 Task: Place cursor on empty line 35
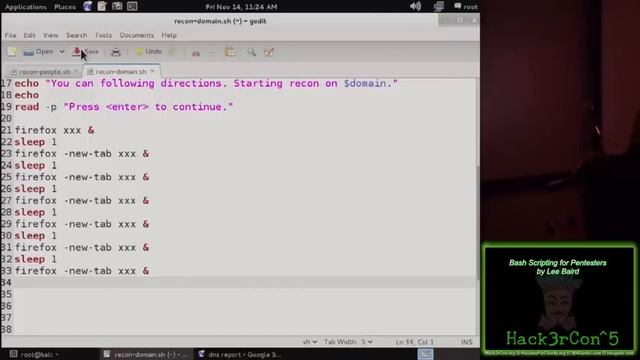point(245,294)
